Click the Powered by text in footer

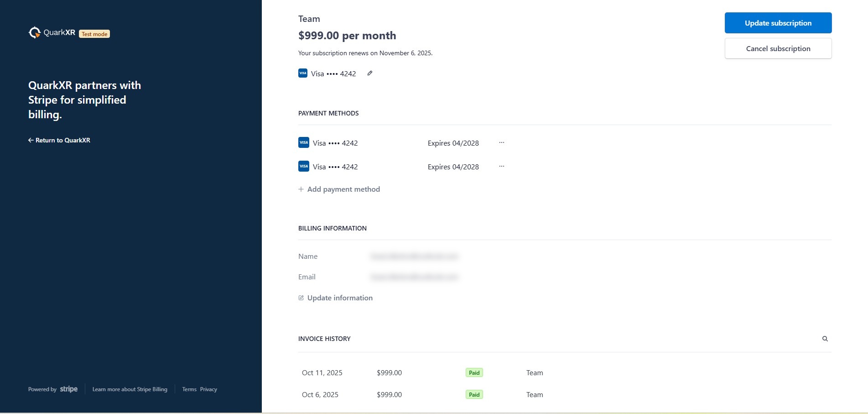coord(42,389)
